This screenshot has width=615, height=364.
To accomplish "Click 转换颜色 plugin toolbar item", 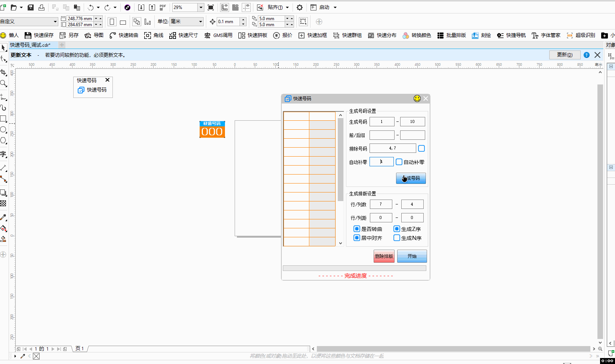I will (x=417, y=35).
